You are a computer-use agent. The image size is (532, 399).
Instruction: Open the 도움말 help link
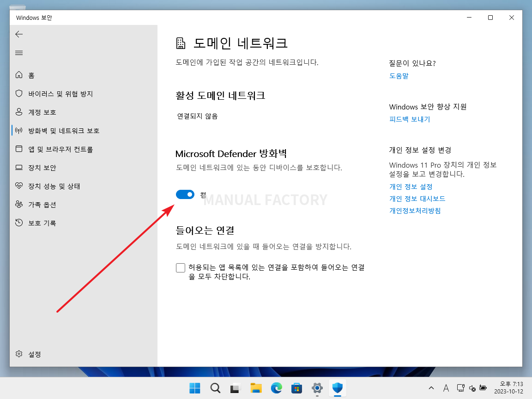pos(399,76)
